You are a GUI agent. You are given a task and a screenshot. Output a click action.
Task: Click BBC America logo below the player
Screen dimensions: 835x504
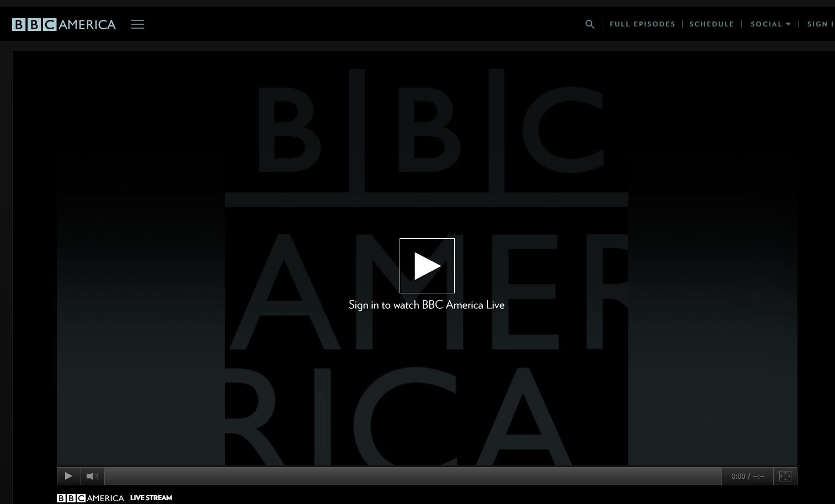(91, 498)
